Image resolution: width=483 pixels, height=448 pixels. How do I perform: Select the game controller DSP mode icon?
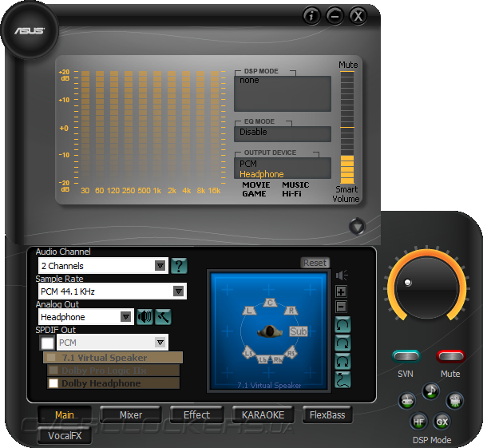pyautogui.click(x=407, y=401)
